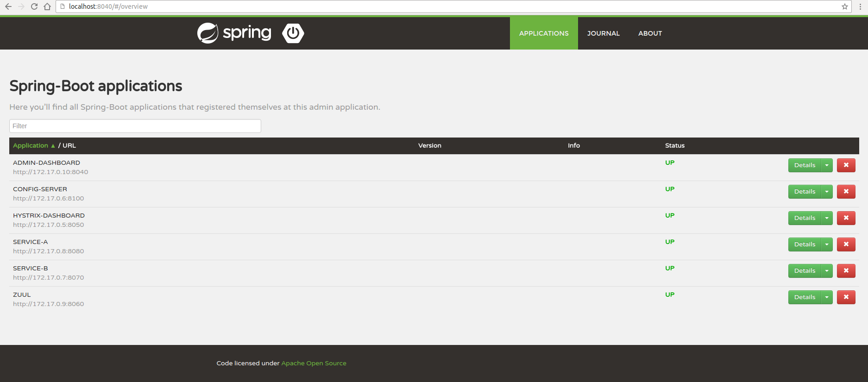Screen dimensions: 868x382
Task: Click the browser forward arrow
Action: click(21, 6)
